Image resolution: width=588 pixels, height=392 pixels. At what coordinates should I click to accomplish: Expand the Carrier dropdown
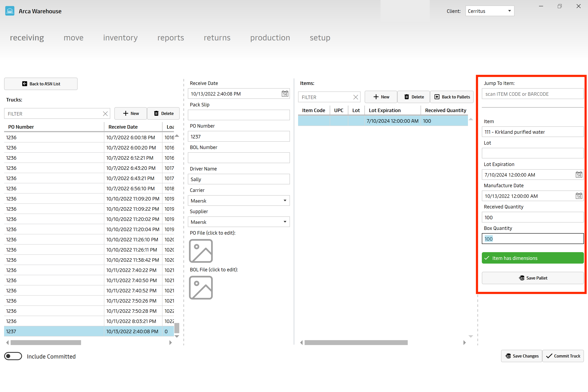click(239, 200)
